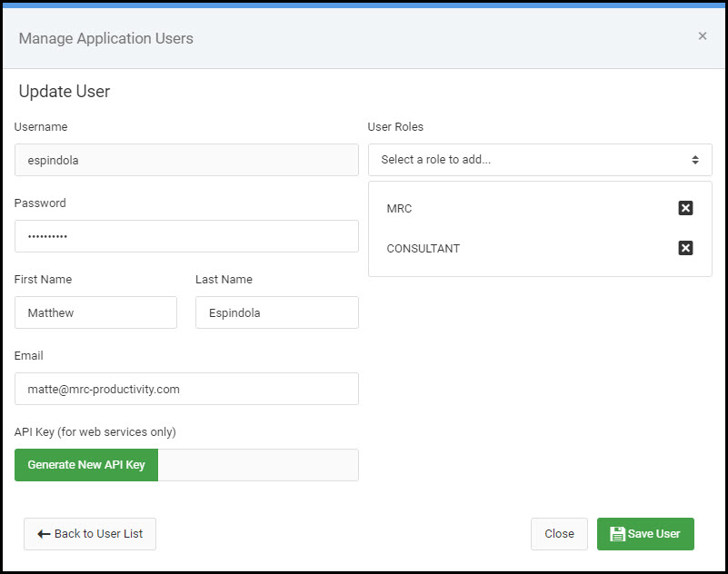Click the Email field with matte@mrc-productivity.com
728x574 pixels.
[186, 389]
